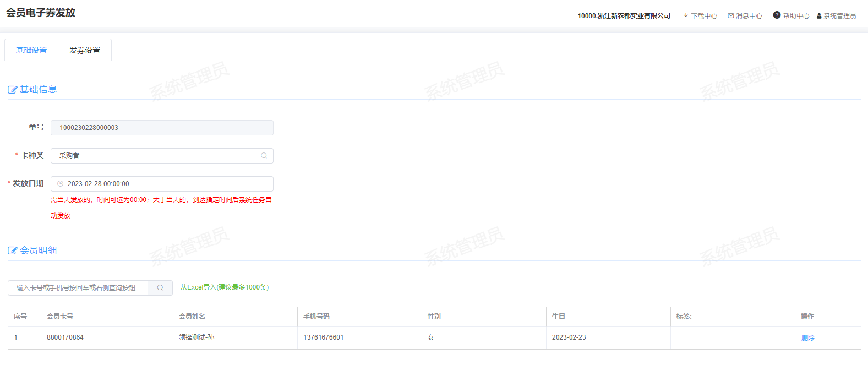Open 帮助中心 link text
Viewport: 868px width, 376px height.
796,16
